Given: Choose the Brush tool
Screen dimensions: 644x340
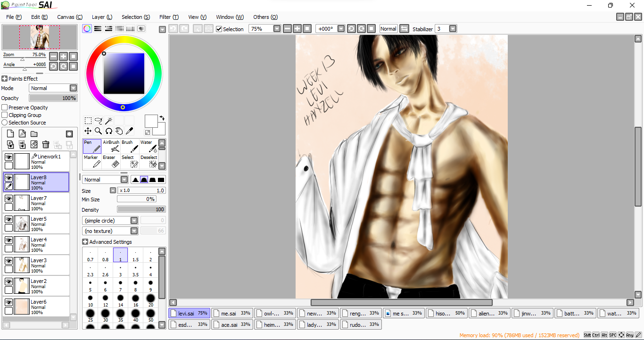Looking at the screenshot, I should pyautogui.click(x=130, y=147).
